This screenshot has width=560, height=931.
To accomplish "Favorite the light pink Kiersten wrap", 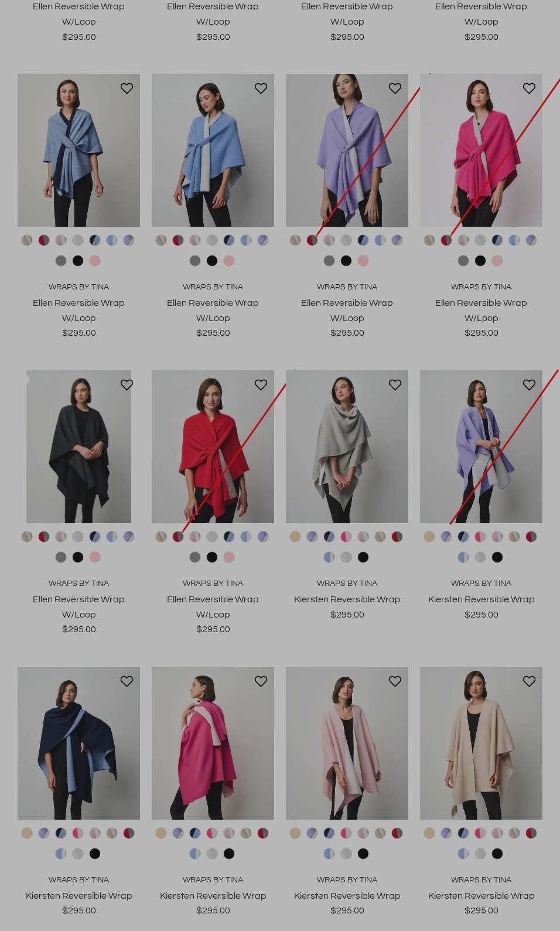I will (x=395, y=681).
